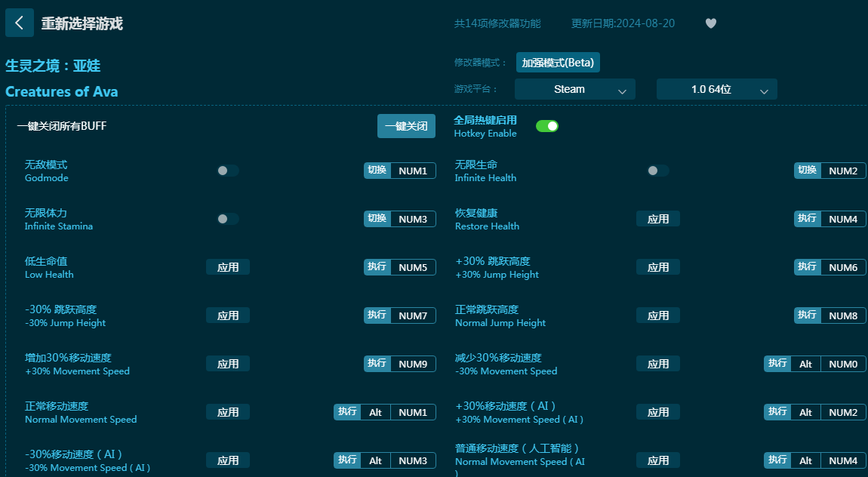The height and width of the screenshot is (477, 868).
Task: Apply Normal Jump Height setting
Action: 658,315
